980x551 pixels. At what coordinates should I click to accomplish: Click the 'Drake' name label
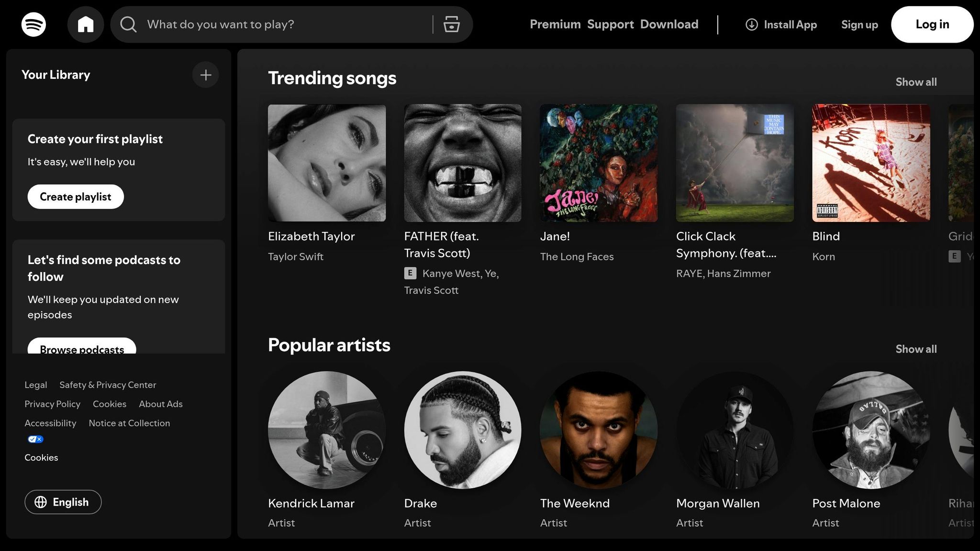pos(421,503)
